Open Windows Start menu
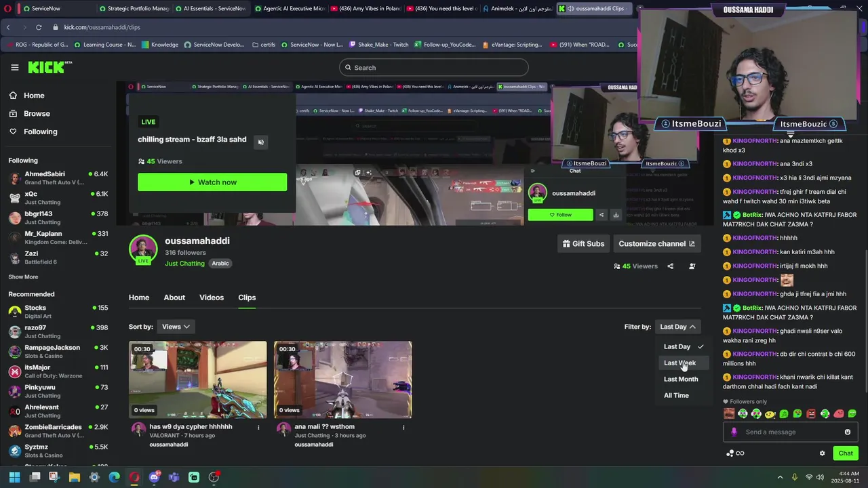This screenshot has height=488, width=868. coord(14,477)
